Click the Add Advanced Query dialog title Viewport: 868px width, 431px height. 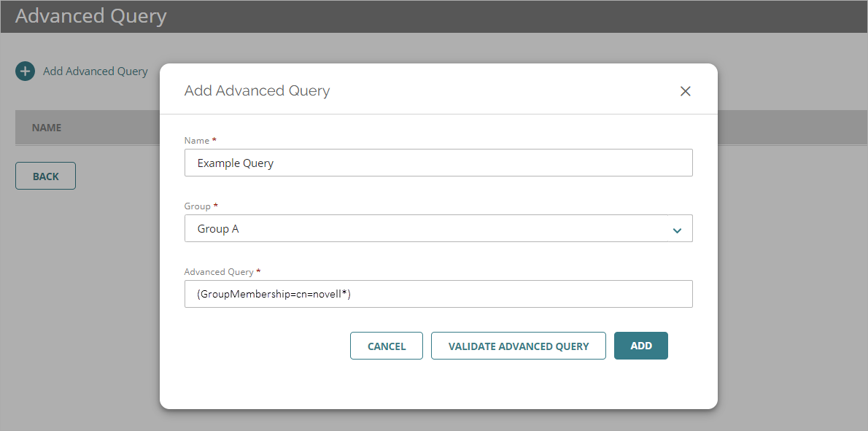[257, 90]
